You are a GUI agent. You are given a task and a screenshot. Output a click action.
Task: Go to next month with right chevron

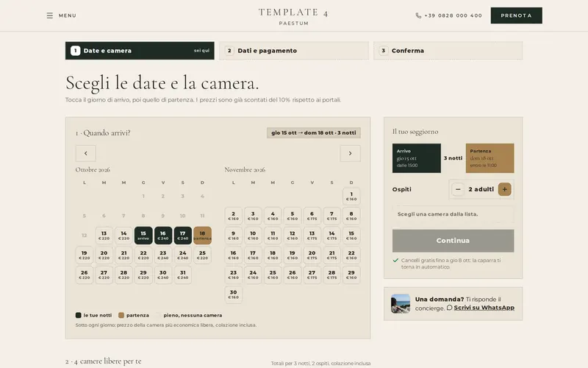[351, 153]
